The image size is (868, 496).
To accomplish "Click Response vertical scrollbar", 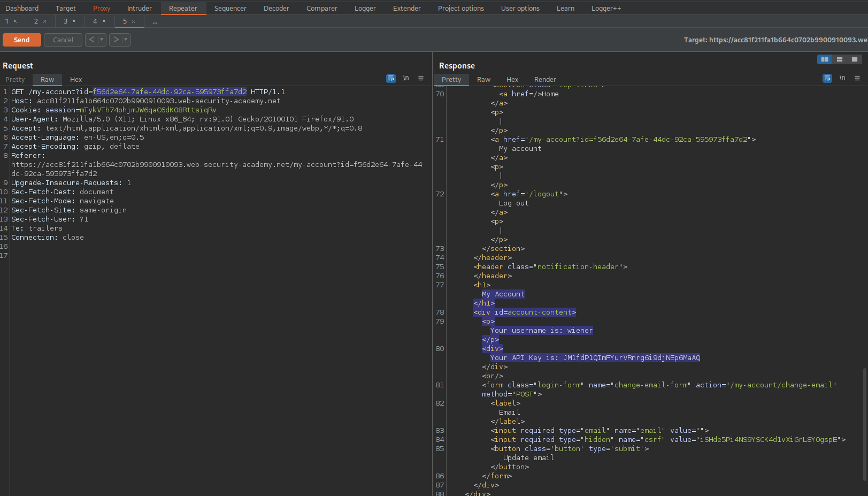I will [865, 424].
